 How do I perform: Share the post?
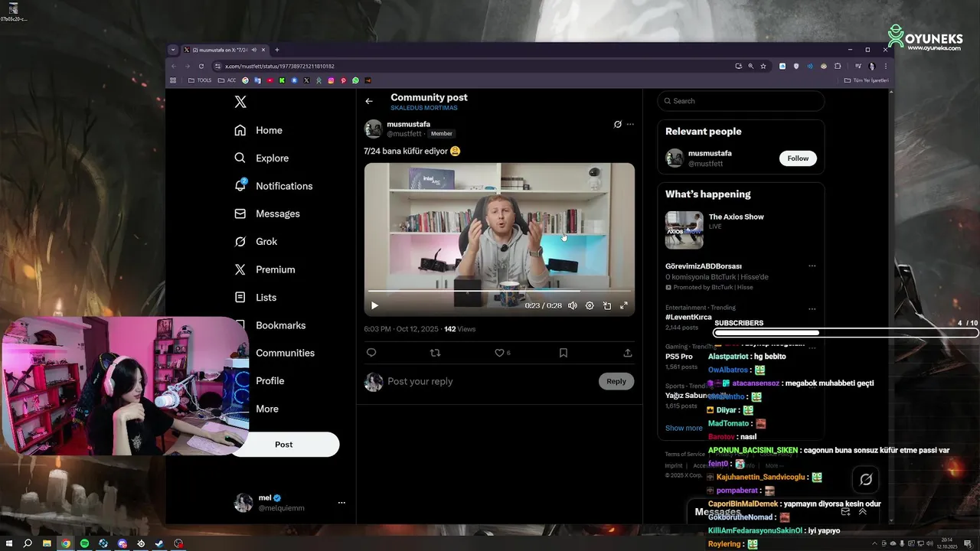[x=627, y=353]
